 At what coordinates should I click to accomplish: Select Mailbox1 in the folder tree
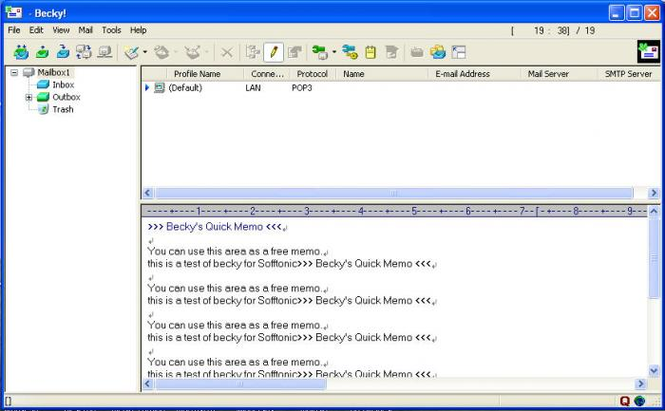click(x=53, y=73)
